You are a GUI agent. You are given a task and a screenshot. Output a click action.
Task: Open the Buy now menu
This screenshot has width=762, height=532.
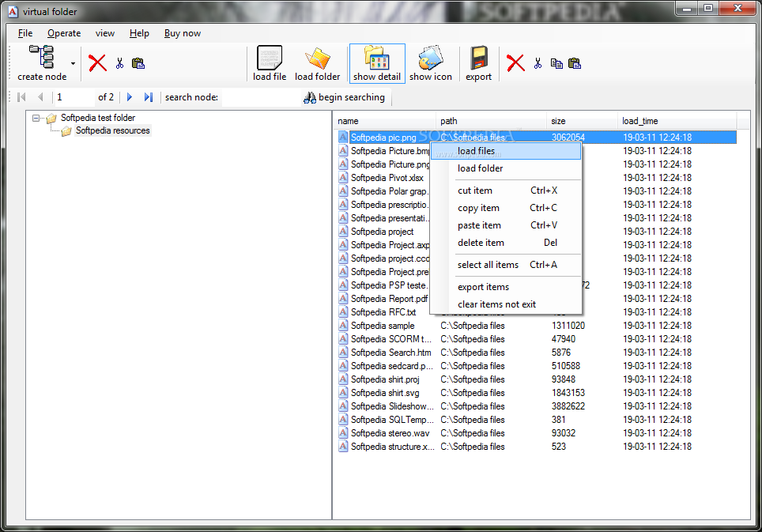pos(183,33)
